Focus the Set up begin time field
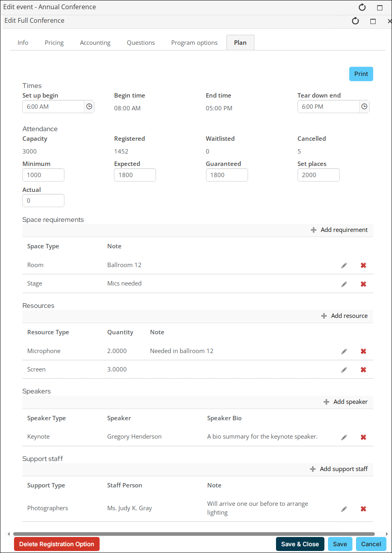 click(x=53, y=107)
